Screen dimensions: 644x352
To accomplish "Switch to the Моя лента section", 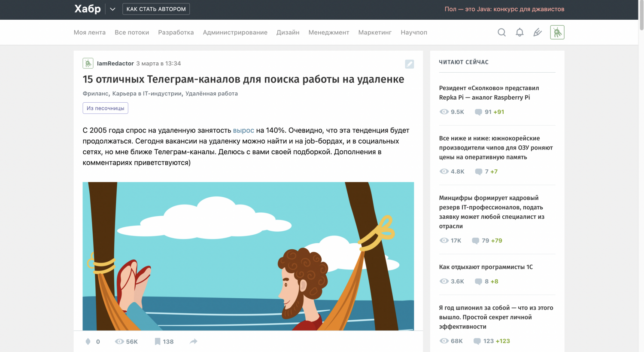I will coord(89,32).
